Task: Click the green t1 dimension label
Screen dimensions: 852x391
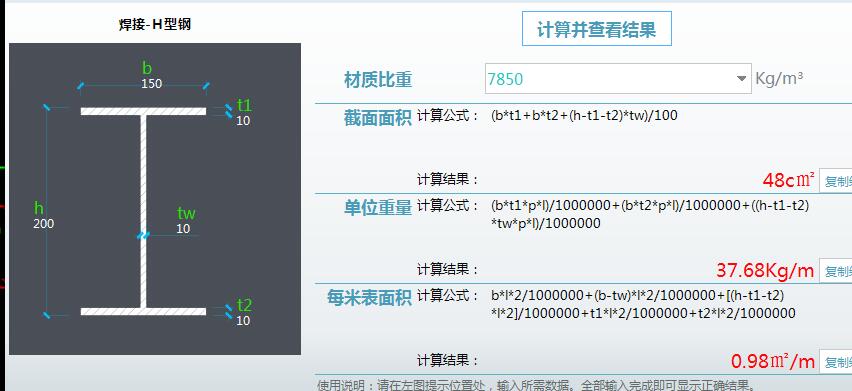Action: 244,105
